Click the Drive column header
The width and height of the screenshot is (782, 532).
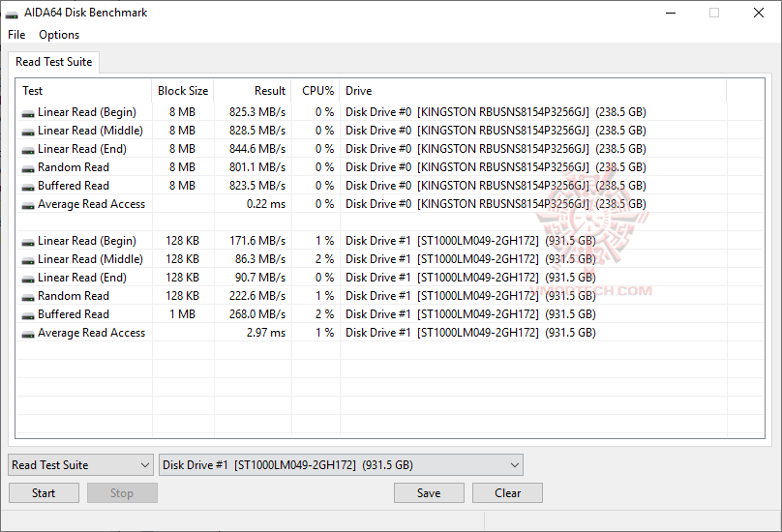click(533, 91)
